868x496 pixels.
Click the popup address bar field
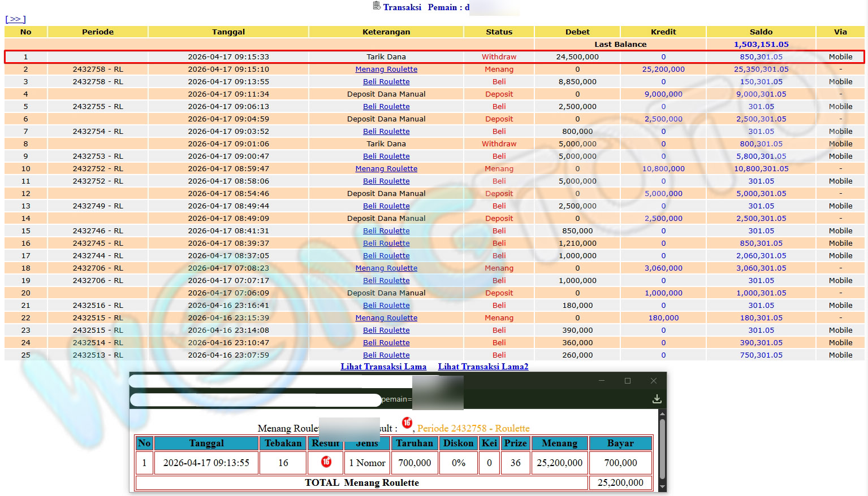[256, 399]
